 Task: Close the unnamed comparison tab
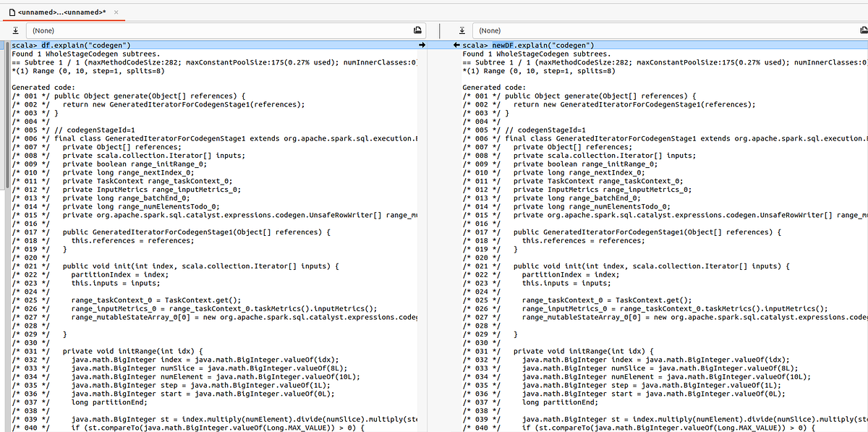tap(118, 12)
